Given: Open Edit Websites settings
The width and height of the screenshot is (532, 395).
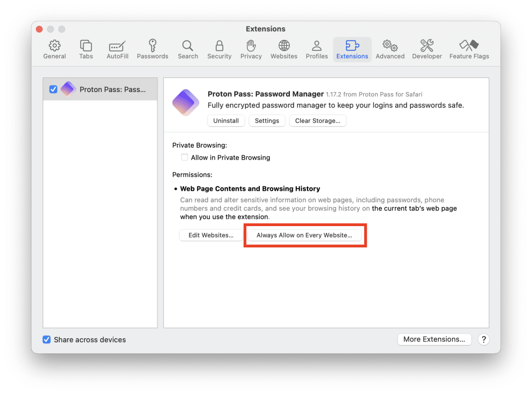Looking at the screenshot, I should point(210,235).
